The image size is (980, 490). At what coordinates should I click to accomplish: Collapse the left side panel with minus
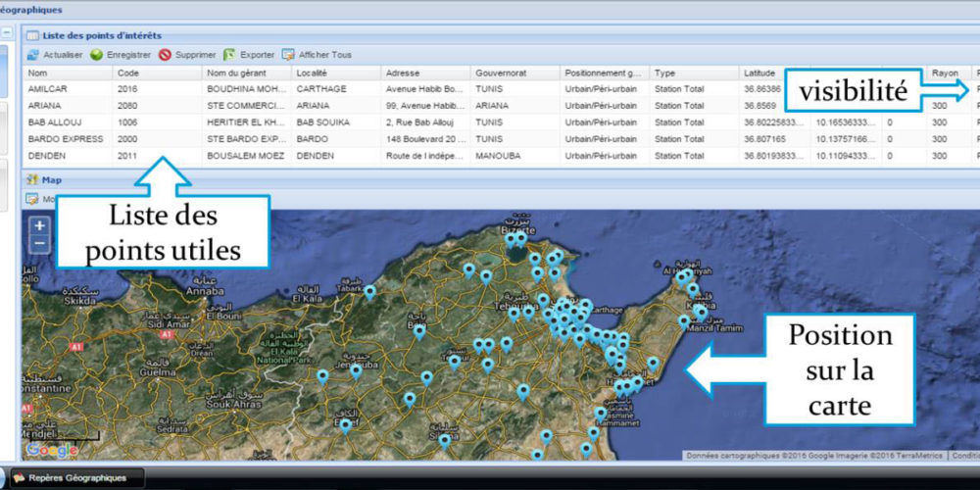click(x=9, y=31)
